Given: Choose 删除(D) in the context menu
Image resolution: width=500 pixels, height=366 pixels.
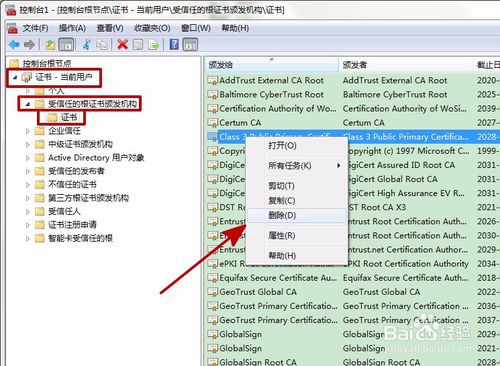Looking at the screenshot, I should point(297,216).
